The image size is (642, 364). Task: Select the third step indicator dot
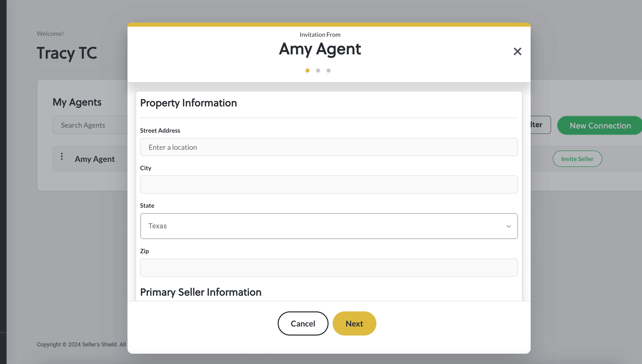[329, 70]
